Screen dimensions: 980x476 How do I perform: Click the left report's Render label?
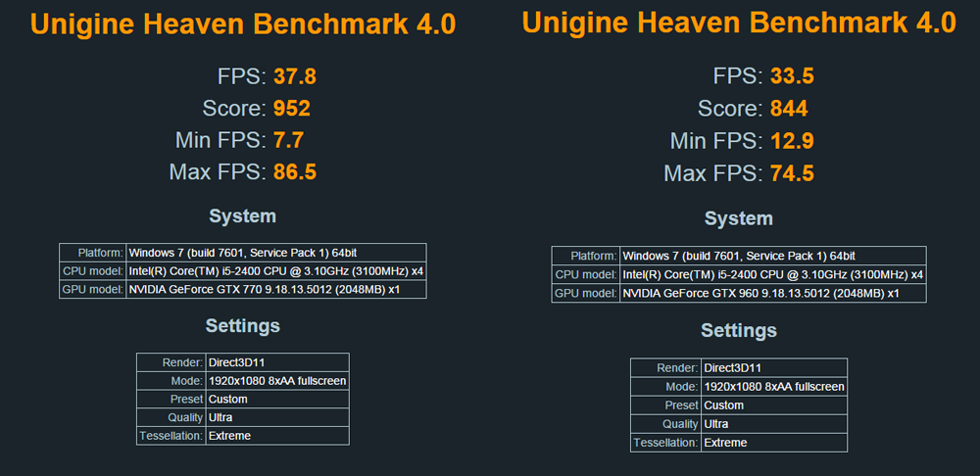point(182,362)
